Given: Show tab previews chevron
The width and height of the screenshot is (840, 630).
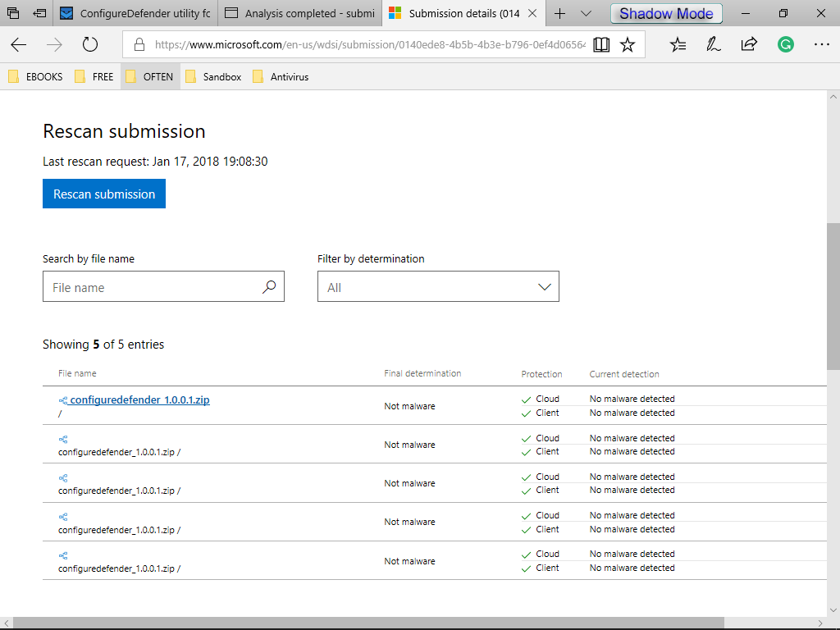Looking at the screenshot, I should click(x=586, y=13).
